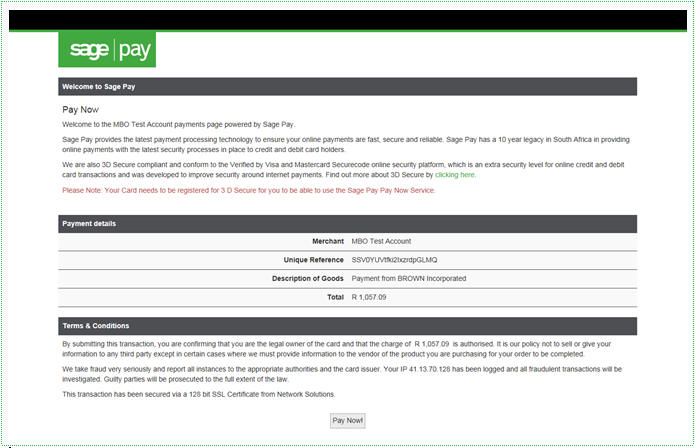The image size is (695, 448).
Task: Click the Pay Now! button
Action: (x=348, y=421)
